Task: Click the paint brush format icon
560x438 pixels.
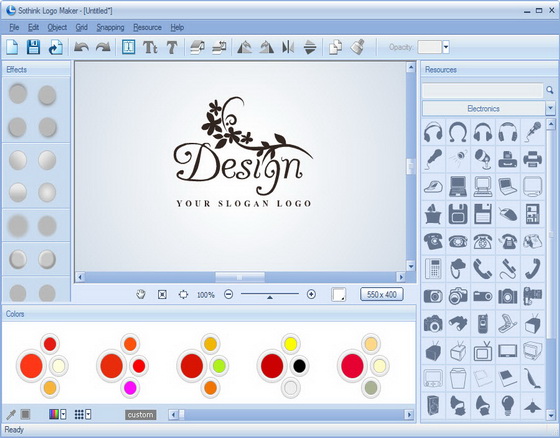Action: tap(357, 47)
